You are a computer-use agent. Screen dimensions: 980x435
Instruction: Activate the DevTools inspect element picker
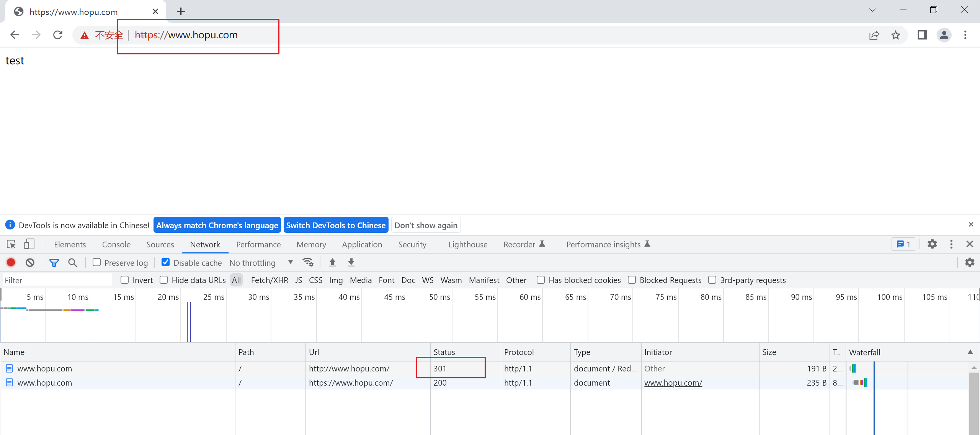pyautogui.click(x=11, y=244)
